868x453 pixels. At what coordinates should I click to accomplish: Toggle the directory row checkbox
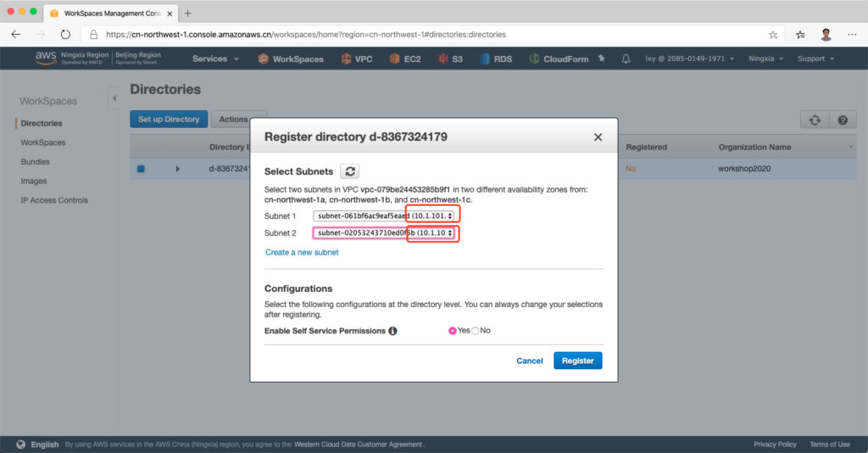(141, 169)
